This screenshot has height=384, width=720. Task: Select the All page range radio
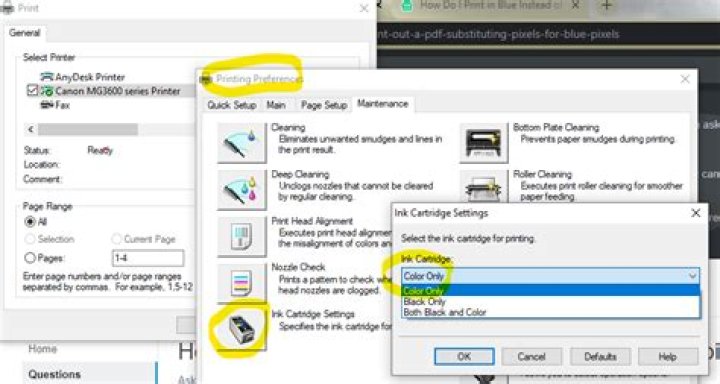coord(30,222)
